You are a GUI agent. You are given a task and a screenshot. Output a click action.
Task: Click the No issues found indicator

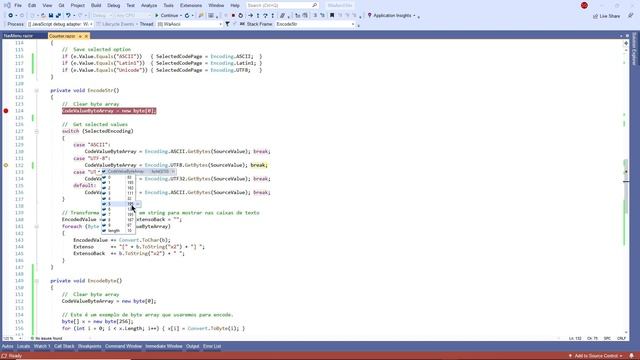coord(47,338)
